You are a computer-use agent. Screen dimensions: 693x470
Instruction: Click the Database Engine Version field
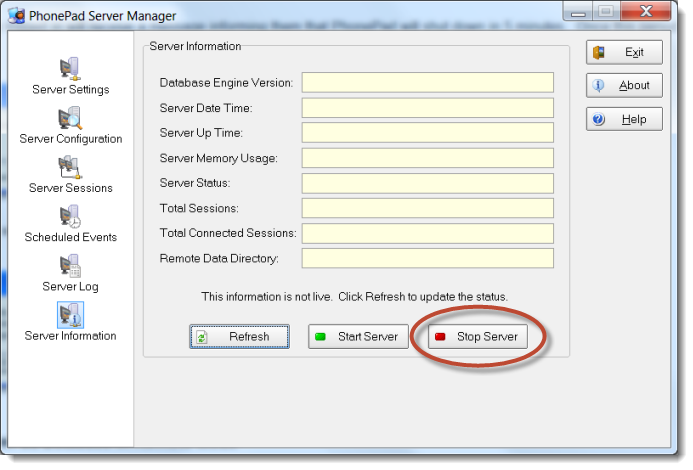coord(428,83)
